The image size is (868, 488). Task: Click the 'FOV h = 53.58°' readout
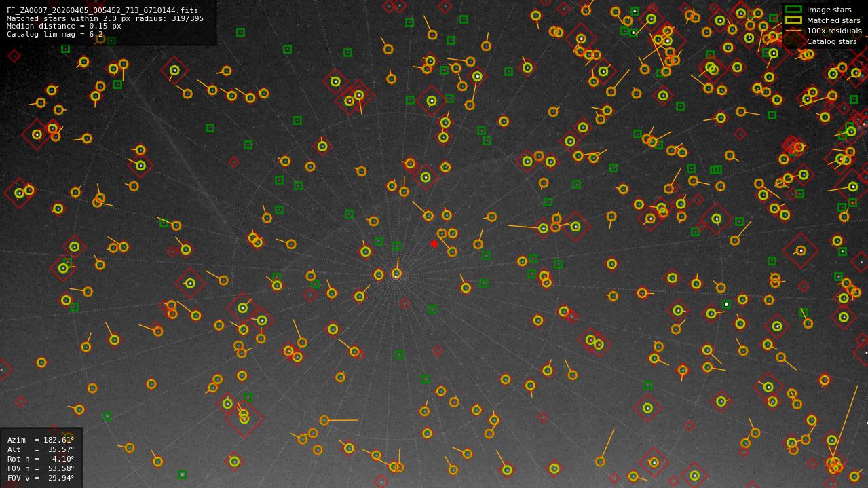tap(41, 468)
